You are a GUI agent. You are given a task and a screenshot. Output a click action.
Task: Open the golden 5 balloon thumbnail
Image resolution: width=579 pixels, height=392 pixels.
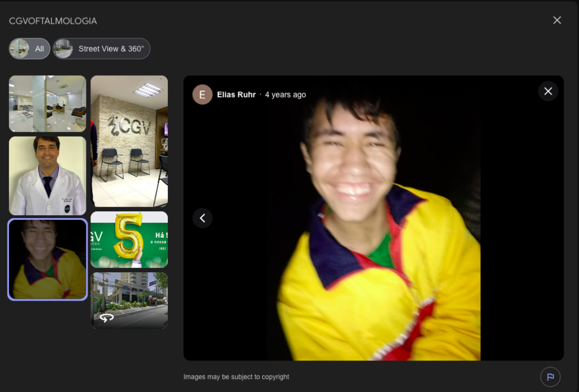point(129,239)
